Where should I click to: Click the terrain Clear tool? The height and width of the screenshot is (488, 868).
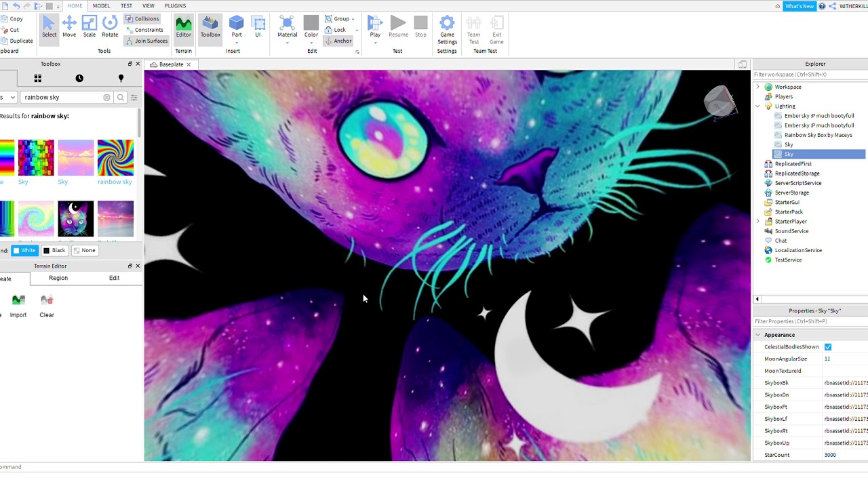click(x=47, y=306)
